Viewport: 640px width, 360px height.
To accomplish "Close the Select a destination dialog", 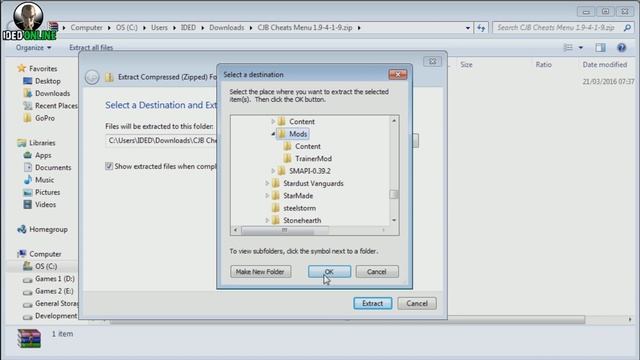I will pos(398,74).
